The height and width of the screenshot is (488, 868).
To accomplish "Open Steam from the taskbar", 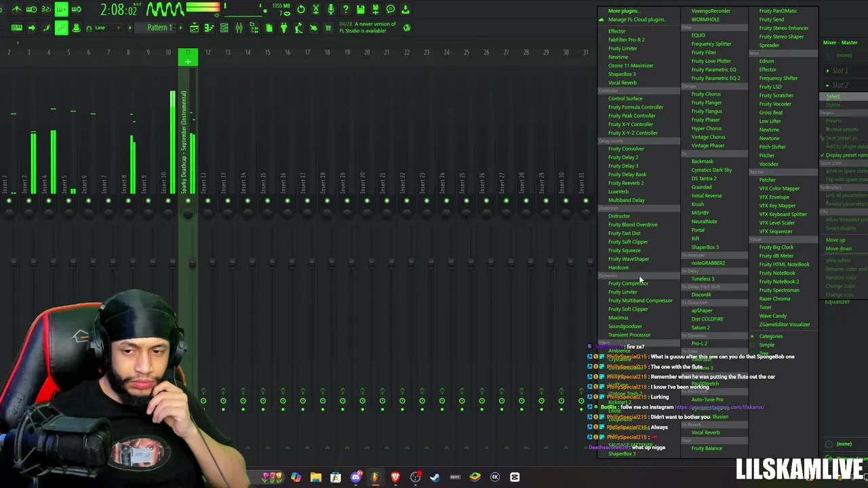I will point(435,477).
